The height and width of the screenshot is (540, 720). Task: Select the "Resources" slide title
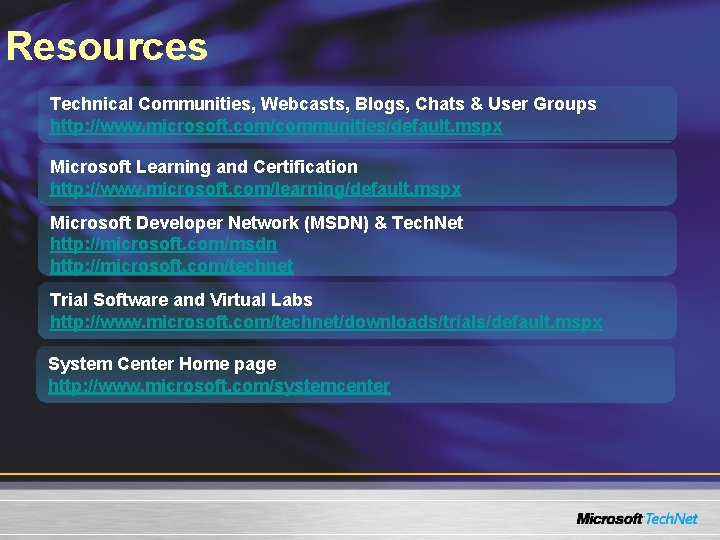tap(107, 46)
